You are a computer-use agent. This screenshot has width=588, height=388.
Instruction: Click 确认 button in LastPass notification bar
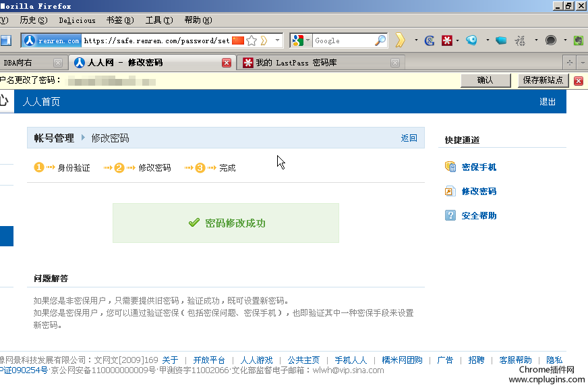click(x=486, y=80)
